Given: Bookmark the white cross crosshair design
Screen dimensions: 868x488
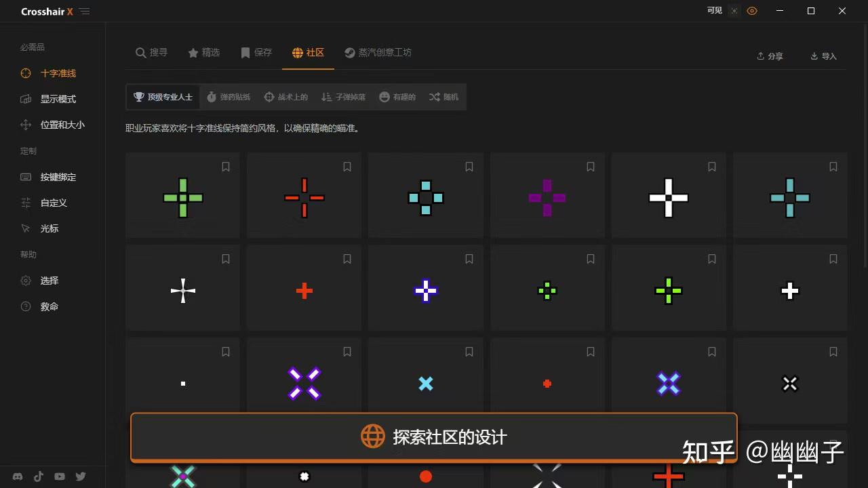Looking at the screenshot, I should point(711,166).
